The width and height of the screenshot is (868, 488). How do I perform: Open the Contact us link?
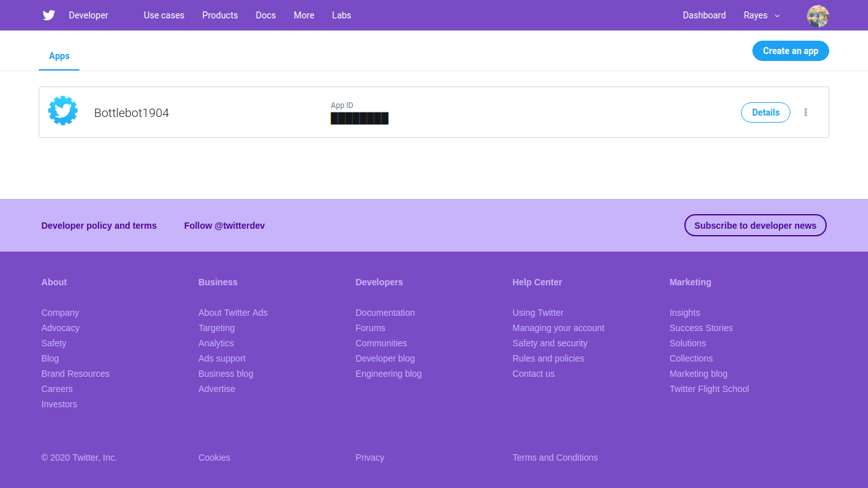(x=534, y=374)
